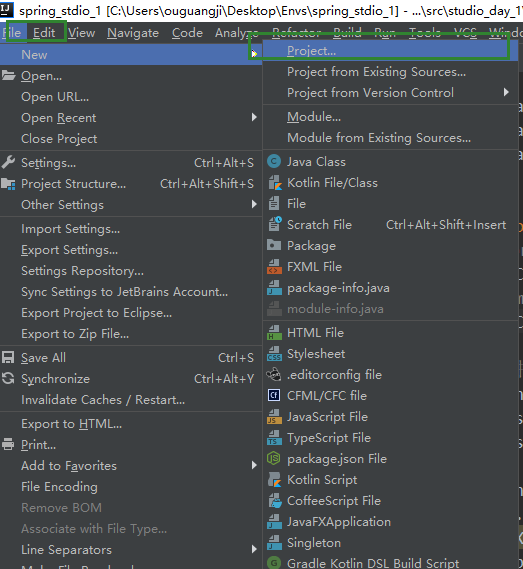Click the Print printer icon
Image resolution: width=523 pixels, height=569 pixels.
click(x=8, y=445)
